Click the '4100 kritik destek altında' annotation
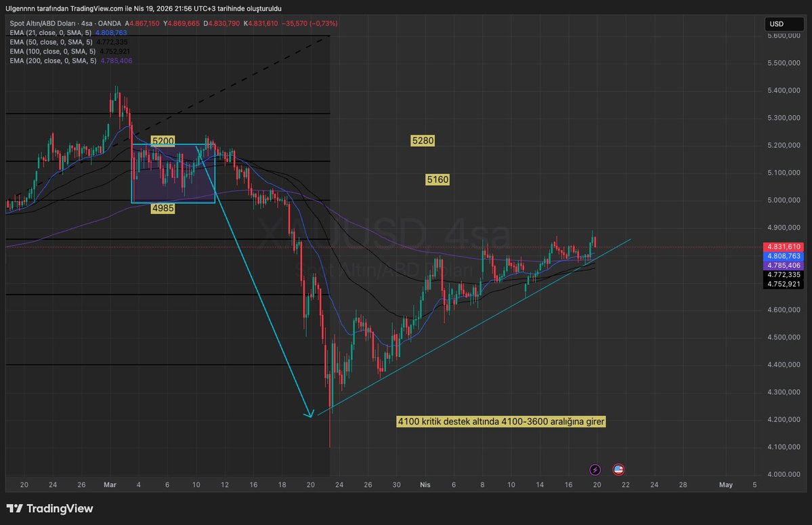 pyautogui.click(x=500, y=421)
